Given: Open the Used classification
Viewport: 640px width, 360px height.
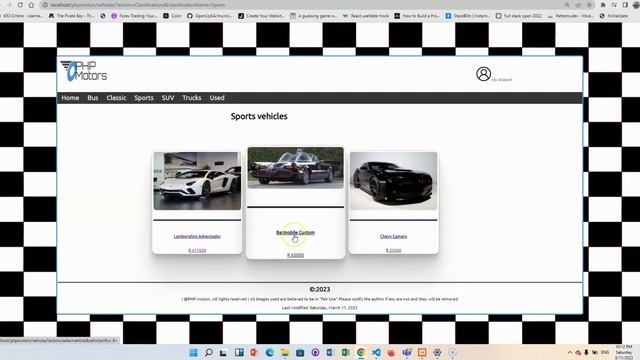Looking at the screenshot, I should coord(217,98).
